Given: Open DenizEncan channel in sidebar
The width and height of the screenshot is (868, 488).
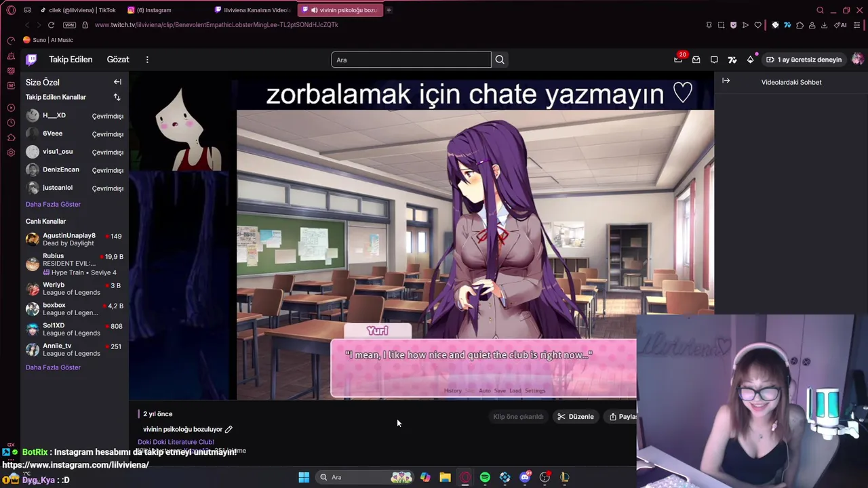Looking at the screenshot, I should pyautogui.click(x=75, y=170).
